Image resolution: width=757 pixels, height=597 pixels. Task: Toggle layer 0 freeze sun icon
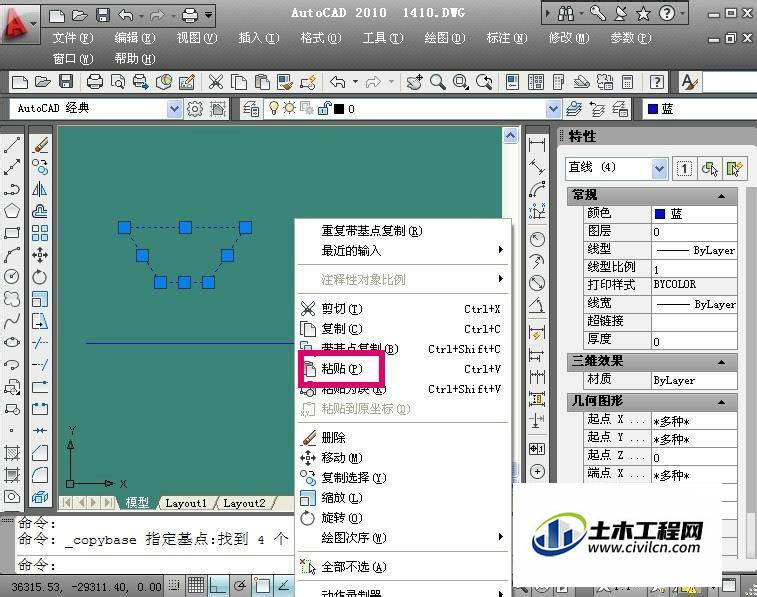[290, 109]
